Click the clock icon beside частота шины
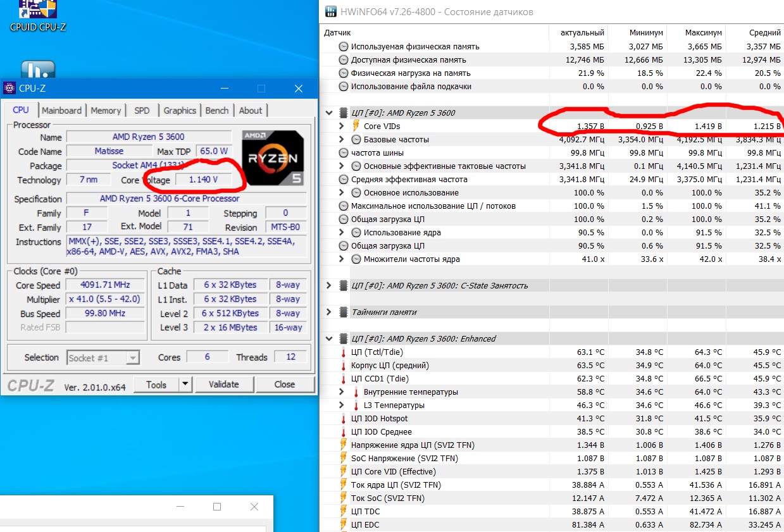This screenshot has height=532, width=784. tap(344, 152)
